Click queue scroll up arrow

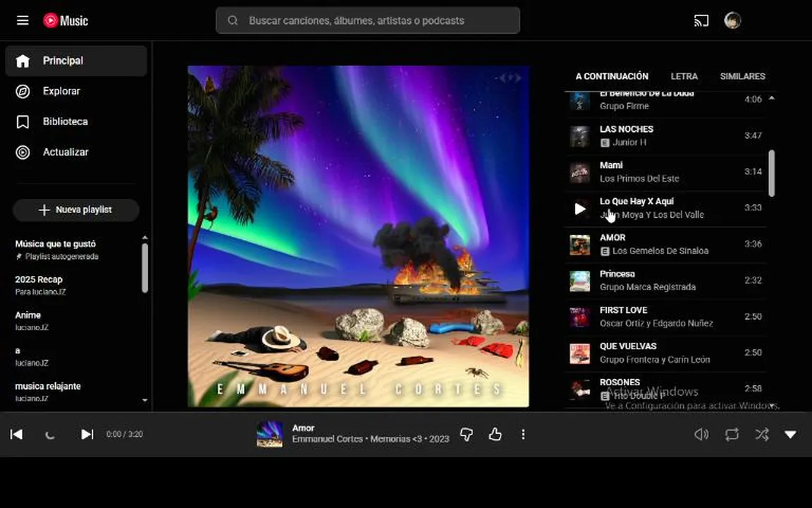772,98
